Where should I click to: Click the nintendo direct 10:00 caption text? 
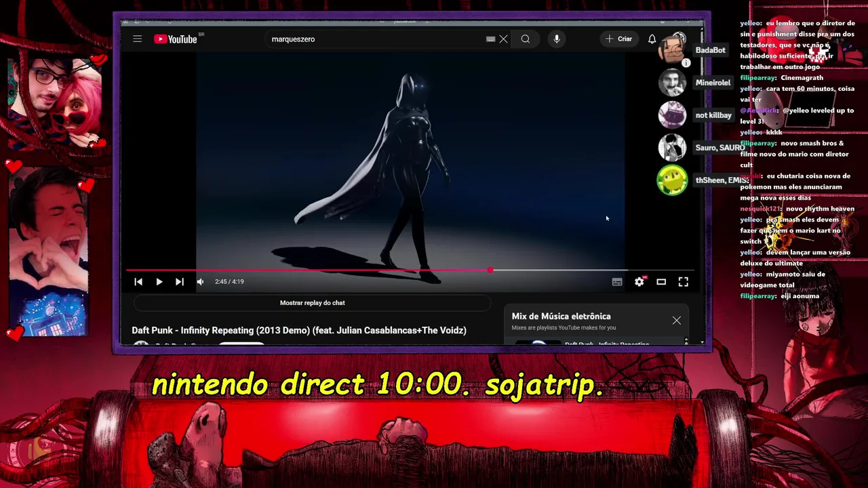pos(378,385)
